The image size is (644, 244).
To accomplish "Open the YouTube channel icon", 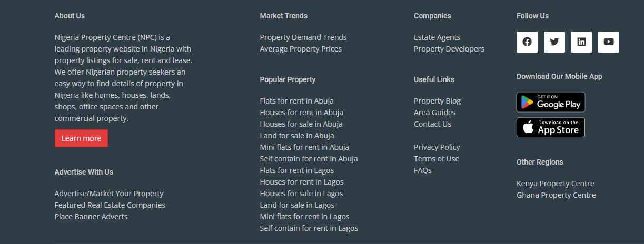I will 609,42.
